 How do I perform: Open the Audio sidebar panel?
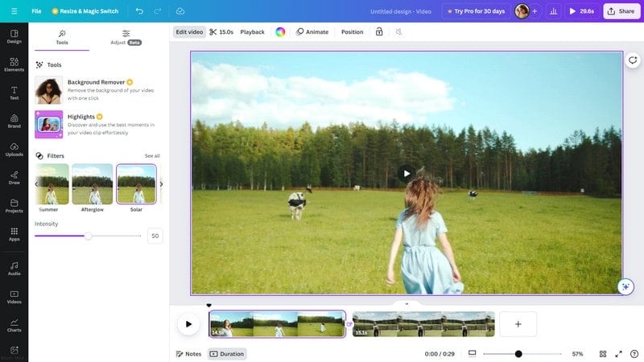click(x=14, y=269)
